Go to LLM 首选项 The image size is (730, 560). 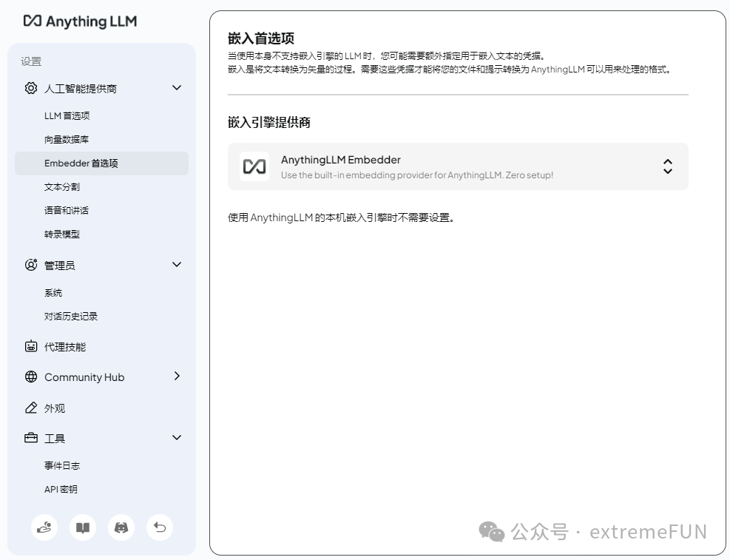(x=67, y=116)
